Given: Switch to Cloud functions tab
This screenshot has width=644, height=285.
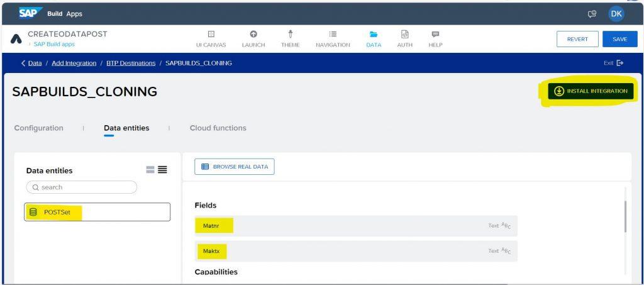Looking at the screenshot, I should pyautogui.click(x=218, y=128).
